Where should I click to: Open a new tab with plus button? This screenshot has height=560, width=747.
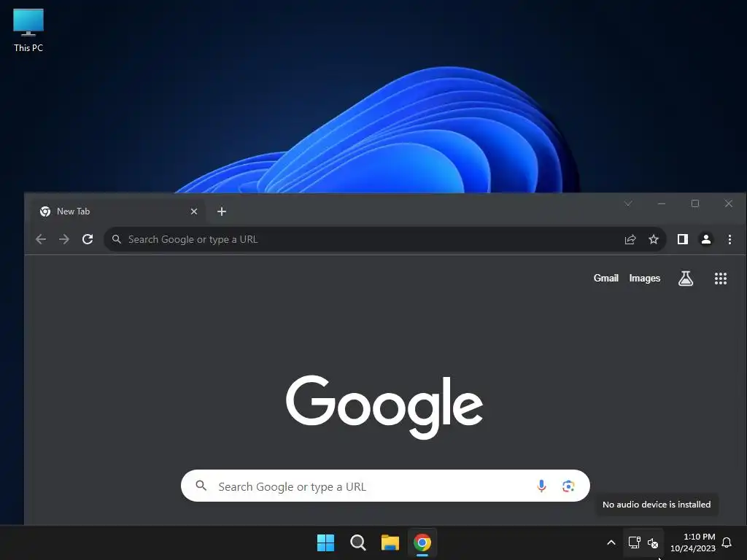(x=222, y=211)
